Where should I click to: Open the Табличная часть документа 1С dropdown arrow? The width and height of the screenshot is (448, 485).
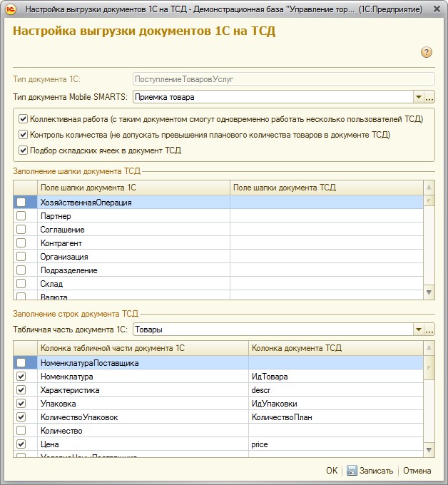coord(418,330)
